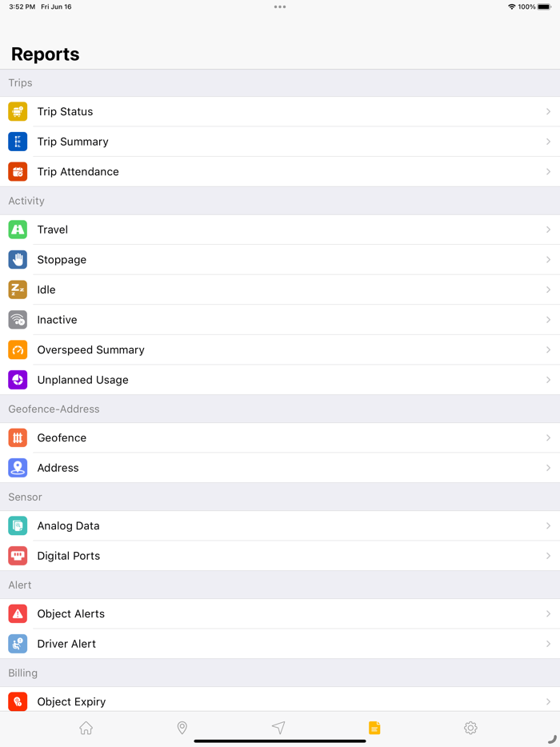Open the Settings gear tab

[x=470, y=728]
